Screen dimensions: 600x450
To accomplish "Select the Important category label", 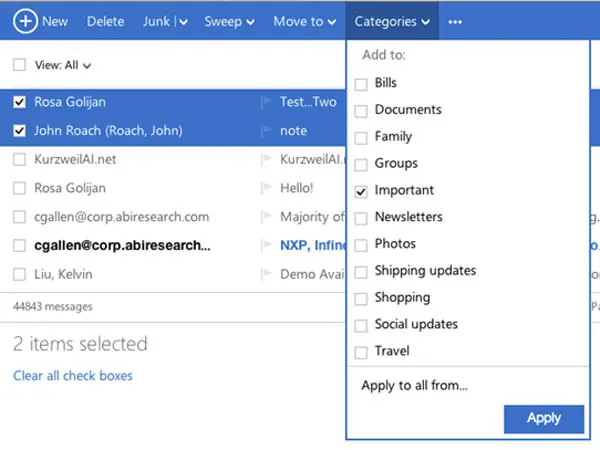I will point(404,190).
